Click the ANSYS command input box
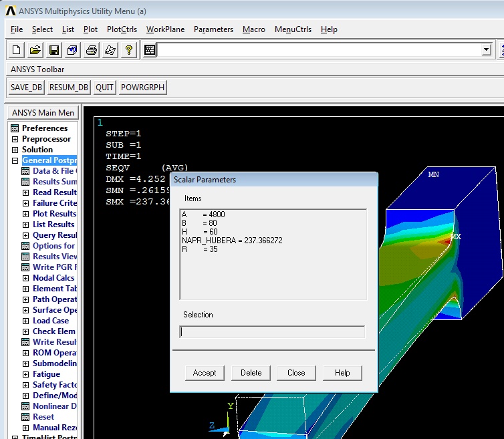 (320, 50)
